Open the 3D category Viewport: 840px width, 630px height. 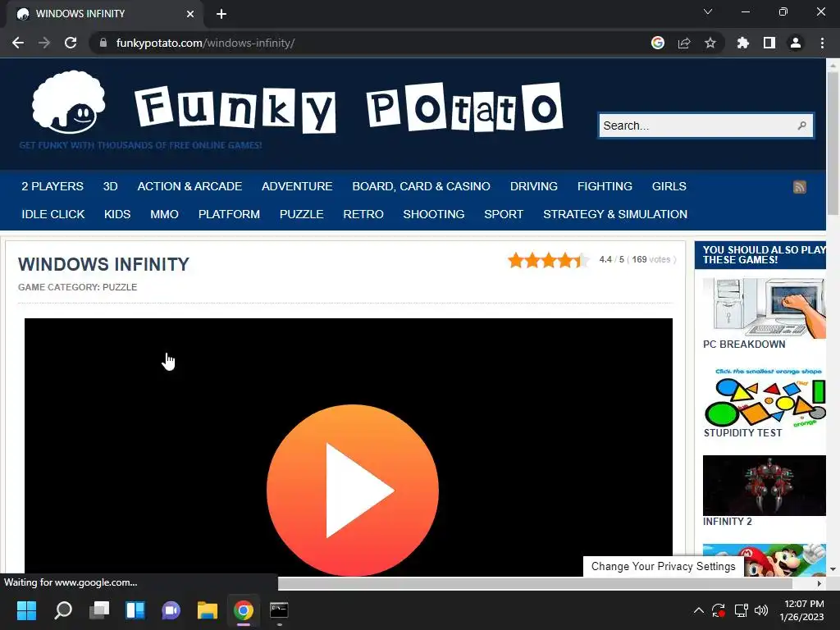click(111, 186)
